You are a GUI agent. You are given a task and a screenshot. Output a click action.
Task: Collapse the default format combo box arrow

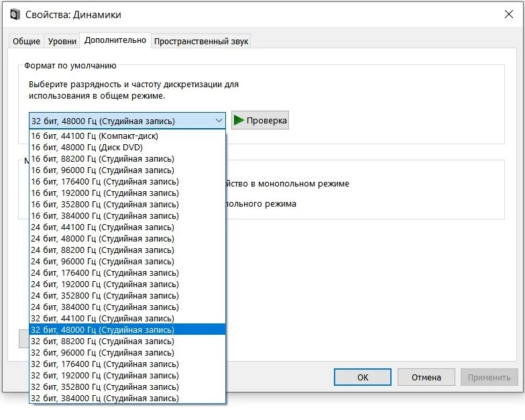pyautogui.click(x=219, y=121)
